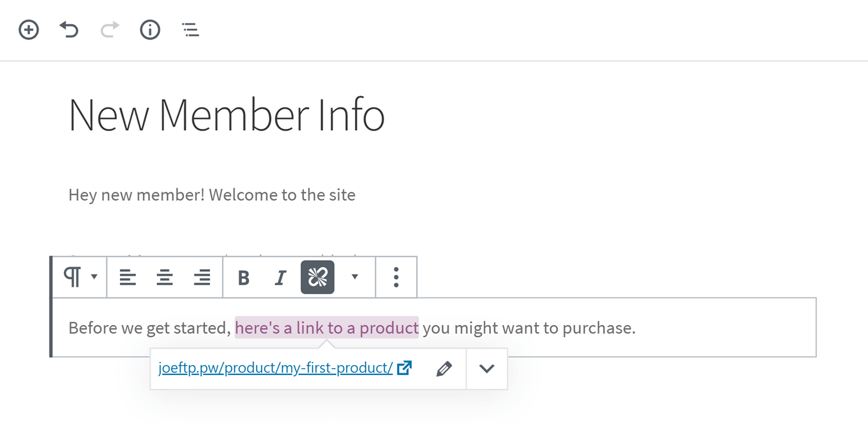868x424 pixels.
Task: Open the block's three-dot more options menu
Action: pos(396,277)
